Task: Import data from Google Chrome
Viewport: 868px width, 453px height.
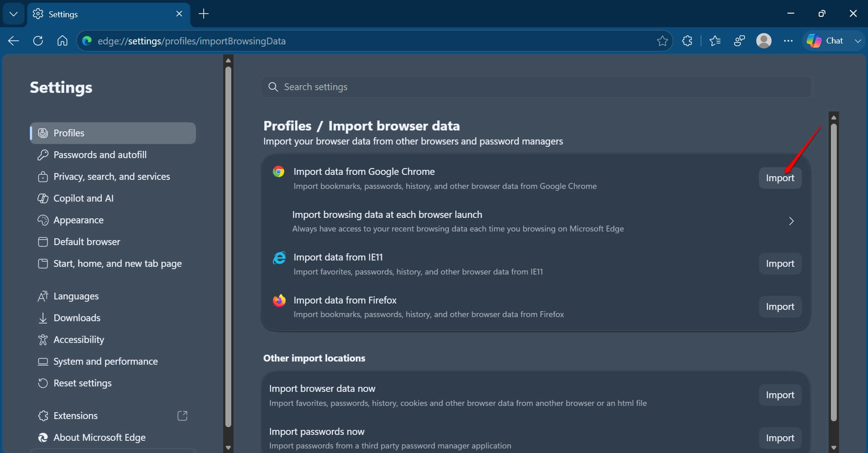Action: click(x=780, y=178)
